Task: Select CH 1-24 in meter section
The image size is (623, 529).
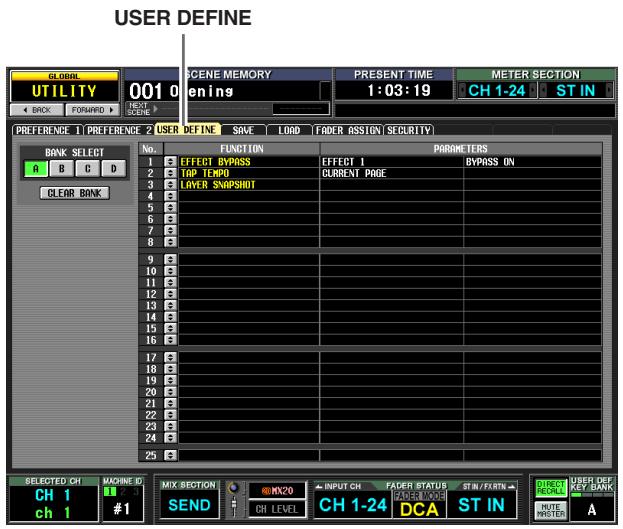Action: (497, 91)
